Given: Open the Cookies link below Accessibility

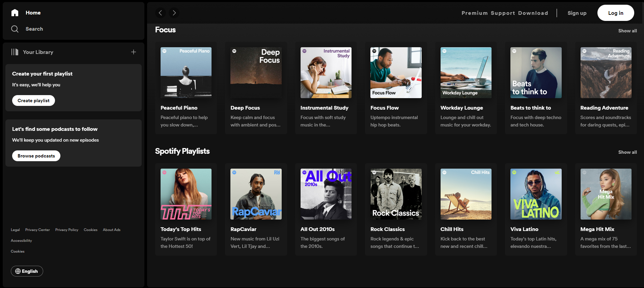Looking at the screenshot, I should [x=18, y=251].
